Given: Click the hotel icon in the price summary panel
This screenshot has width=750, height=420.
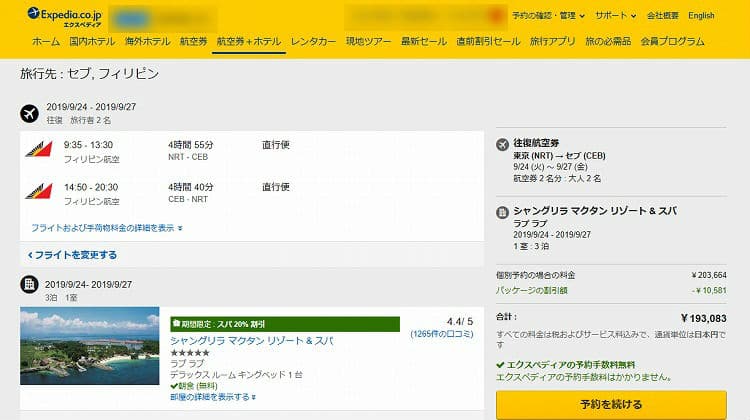Looking at the screenshot, I should 502,212.
